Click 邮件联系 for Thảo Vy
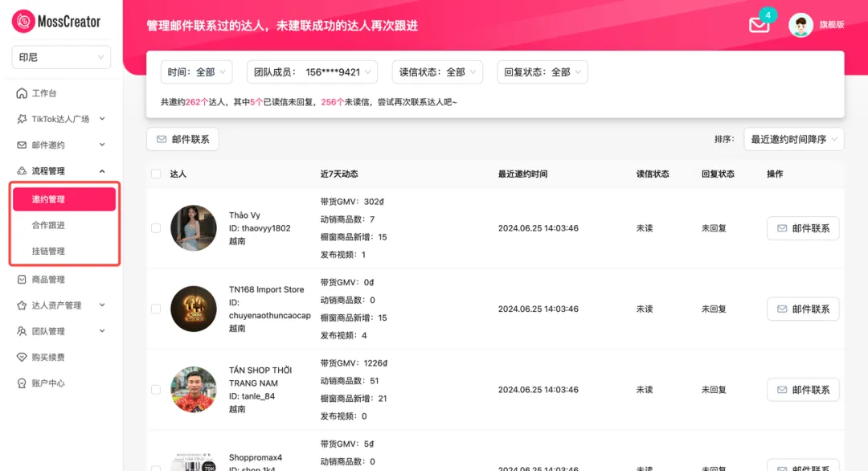 point(803,228)
